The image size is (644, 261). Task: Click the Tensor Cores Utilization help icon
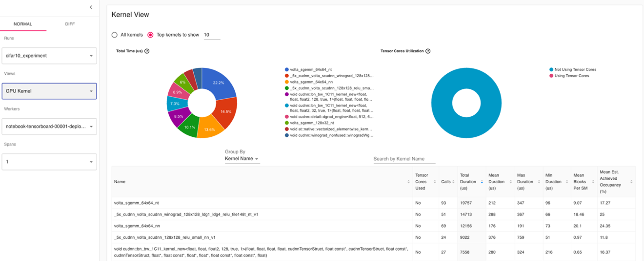(x=428, y=51)
